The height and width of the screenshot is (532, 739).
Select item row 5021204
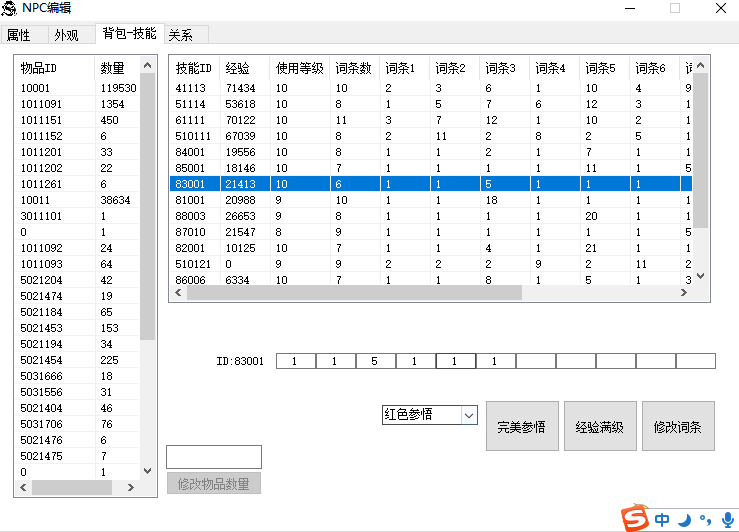[x=78, y=280]
